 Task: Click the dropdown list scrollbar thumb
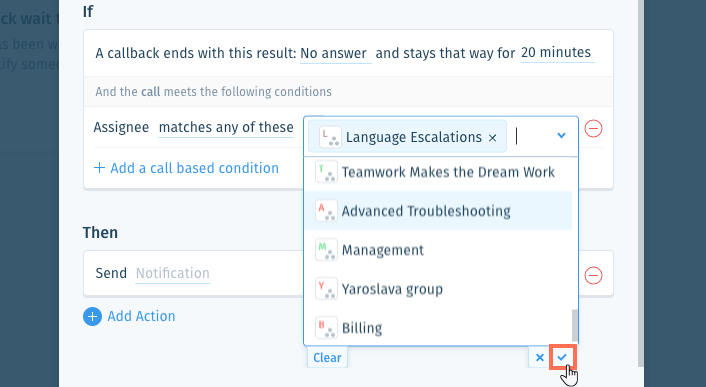tap(575, 325)
